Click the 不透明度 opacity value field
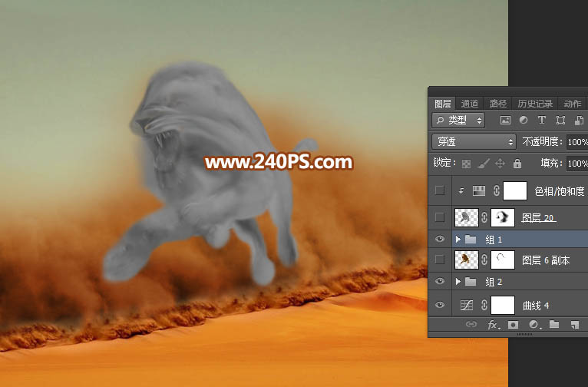Image resolution: width=588 pixels, height=387 pixels. 577,142
